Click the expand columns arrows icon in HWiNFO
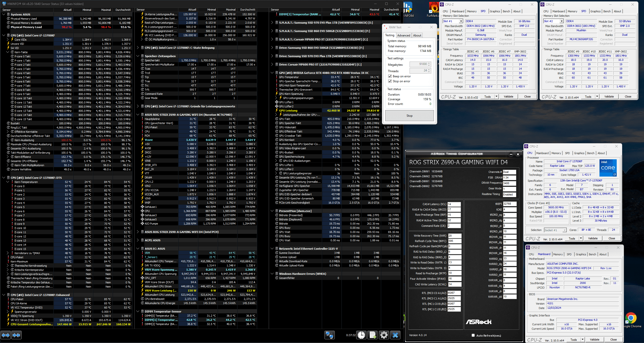644x343 pixels. pyautogui.click(x=6, y=335)
